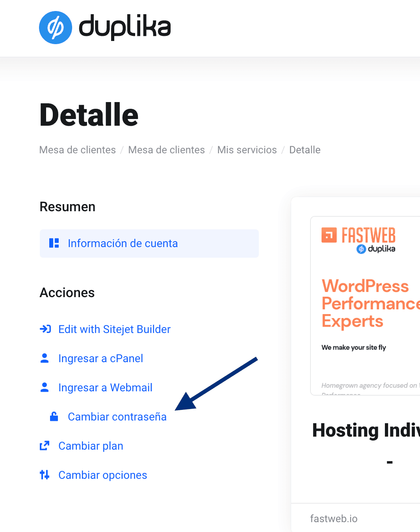Select the Cambiar plan link

91,446
